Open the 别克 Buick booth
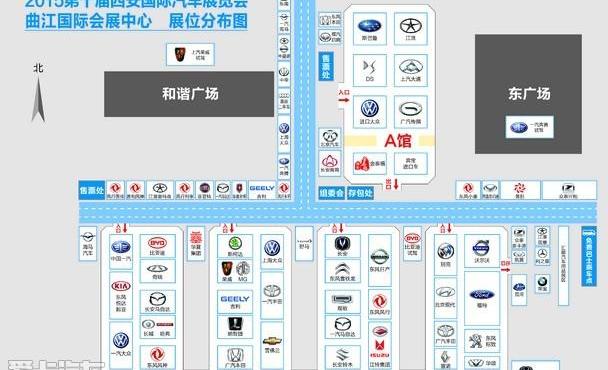The width and height of the screenshot is (608, 370). tap(445, 254)
